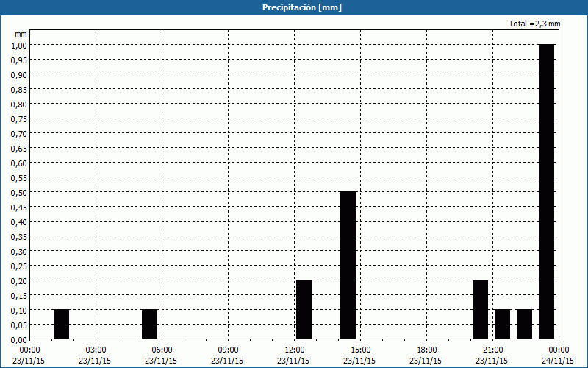Click the 1,00 mm bar before midnight
588x368 pixels.
(x=546, y=191)
